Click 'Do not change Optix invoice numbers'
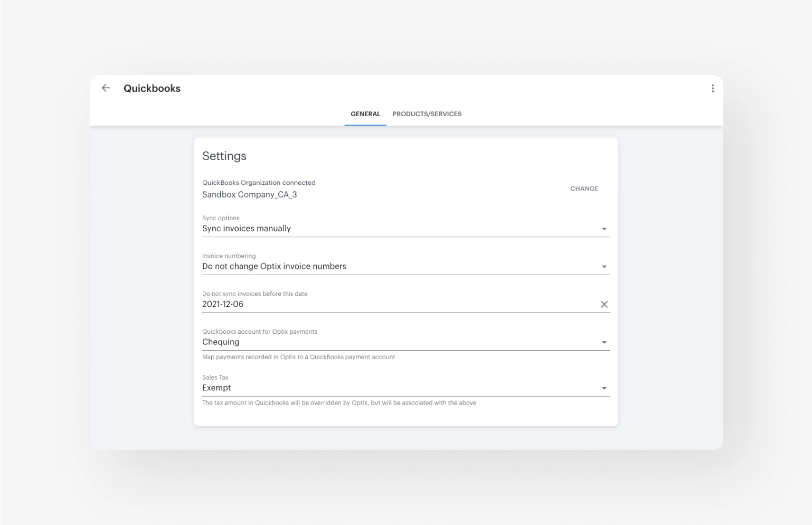 pyautogui.click(x=274, y=266)
